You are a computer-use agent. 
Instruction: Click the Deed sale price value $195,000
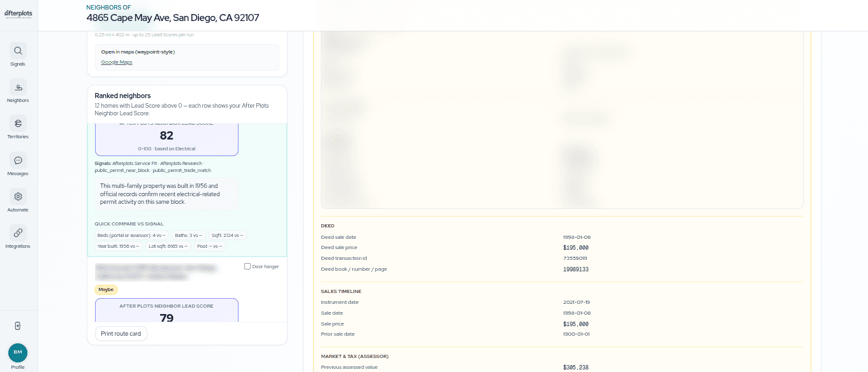coord(576,248)
